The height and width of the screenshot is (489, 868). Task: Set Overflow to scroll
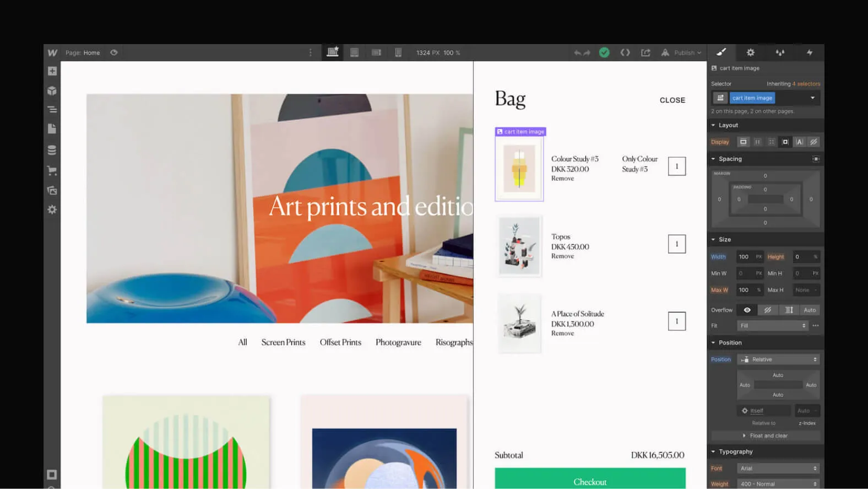click(x=789, y=310)
